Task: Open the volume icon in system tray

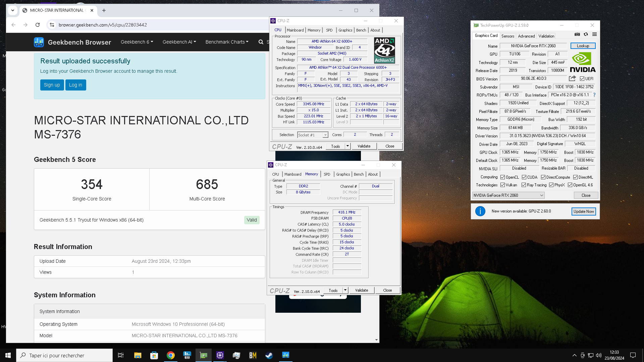Action: [599, 355]
